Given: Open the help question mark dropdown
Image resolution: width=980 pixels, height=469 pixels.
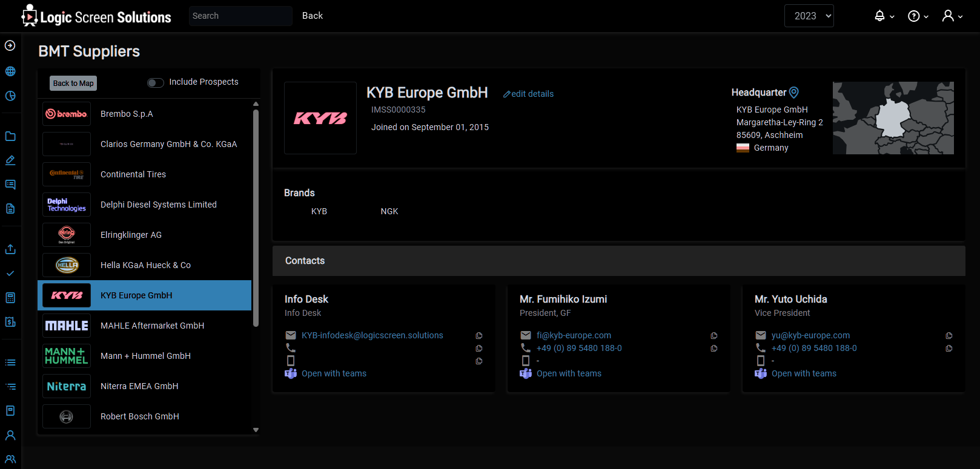Looking at the screenshot, I should tap(918, 16).
